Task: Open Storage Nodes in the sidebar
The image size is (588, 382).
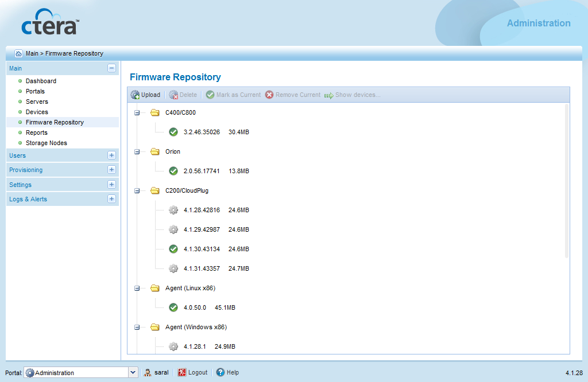Action: (47, 143)
